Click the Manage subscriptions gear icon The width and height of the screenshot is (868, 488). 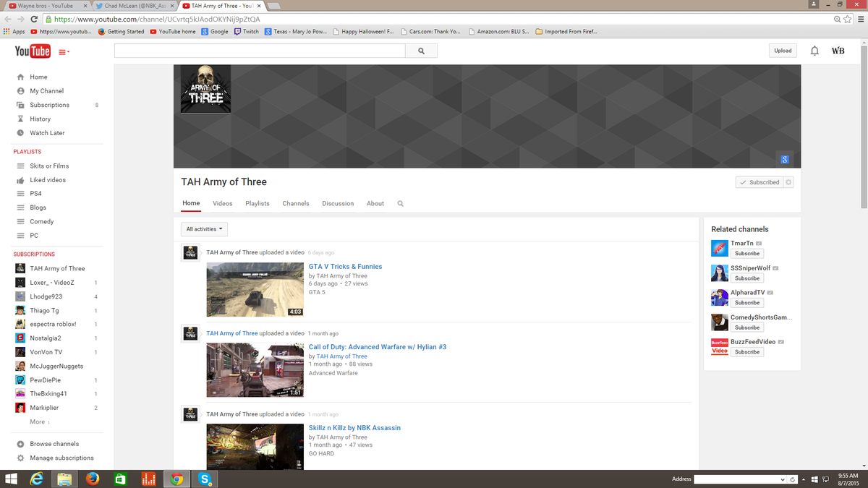pyautogui.click(x=20, y=458)
